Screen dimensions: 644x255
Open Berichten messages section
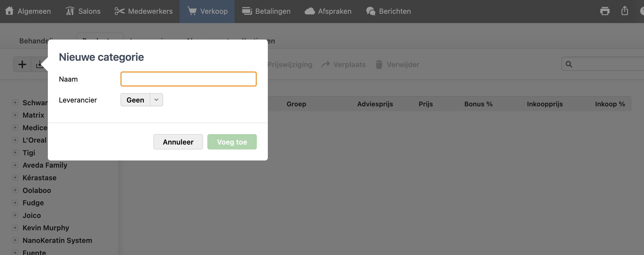(x=388, y=11)
